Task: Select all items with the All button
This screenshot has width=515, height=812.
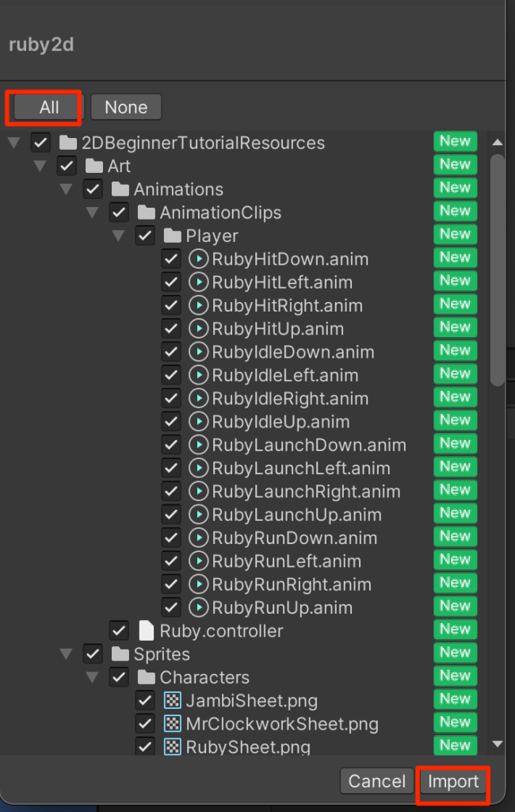Action: (49, 107)
